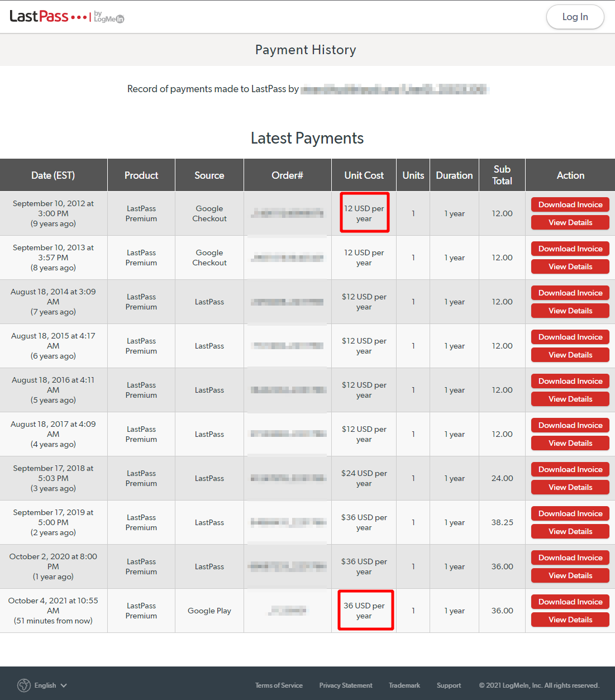This screenshot has width=615, height=700.
Task: Click the 2021 LogMeIn copyright text
Action: coord(539,685)
